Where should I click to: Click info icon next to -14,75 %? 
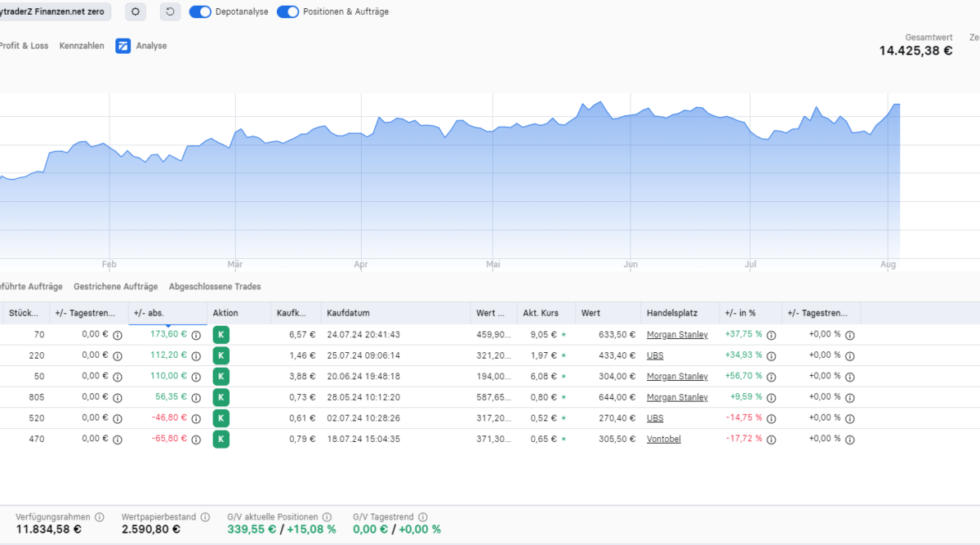[x=771, y=418]
